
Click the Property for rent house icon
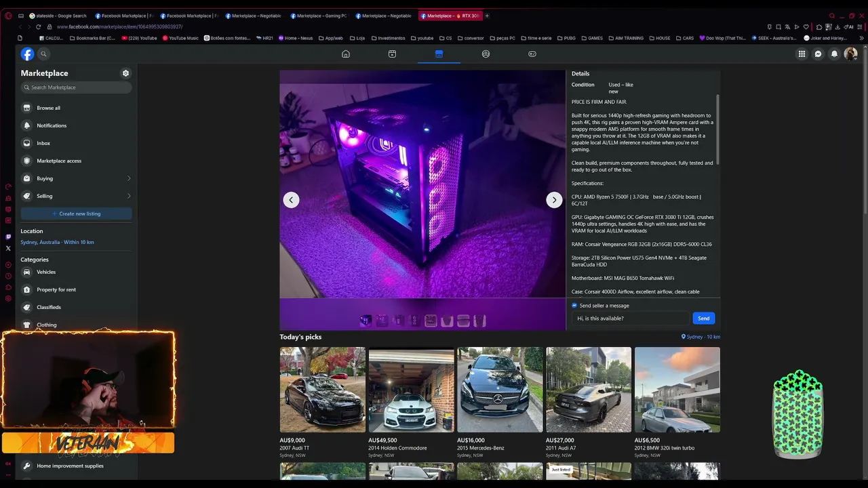(x=27, y=289)
